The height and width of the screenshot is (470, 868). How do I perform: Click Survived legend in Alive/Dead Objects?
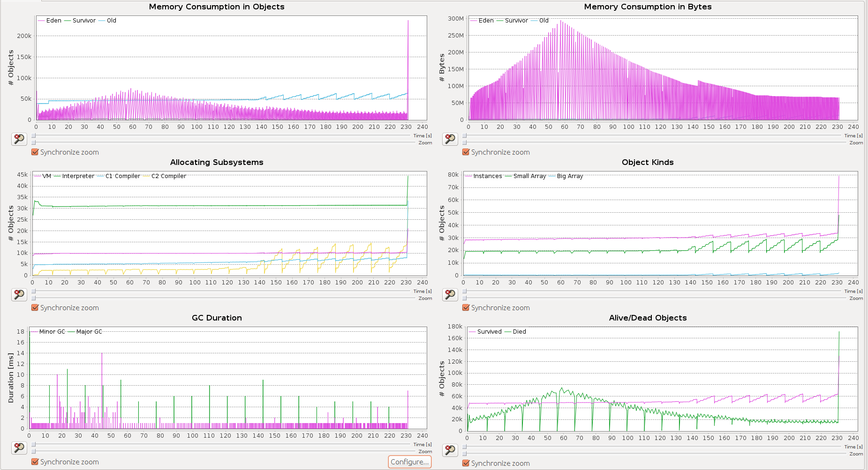(x=485, y=332)
